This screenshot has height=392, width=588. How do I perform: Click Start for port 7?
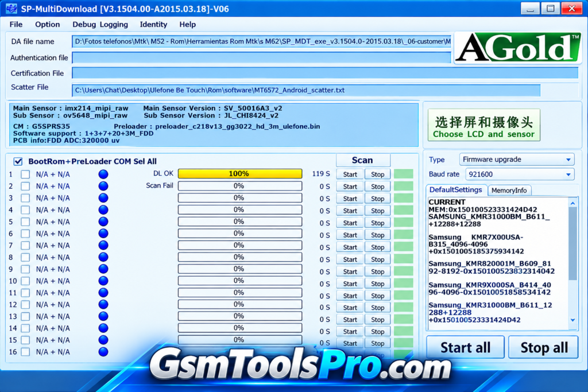tap(350, 247)
